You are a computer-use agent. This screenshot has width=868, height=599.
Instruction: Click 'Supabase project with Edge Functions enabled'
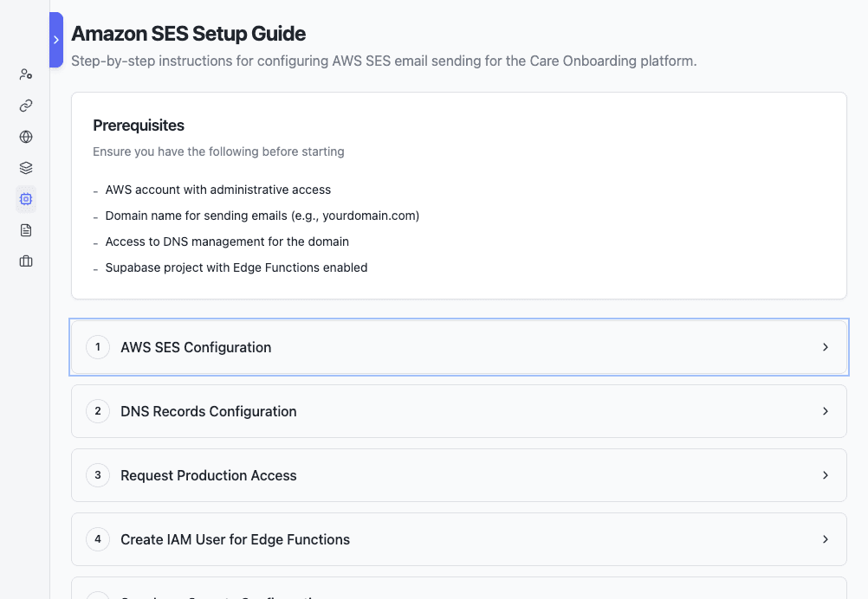[x=236, y=267]
